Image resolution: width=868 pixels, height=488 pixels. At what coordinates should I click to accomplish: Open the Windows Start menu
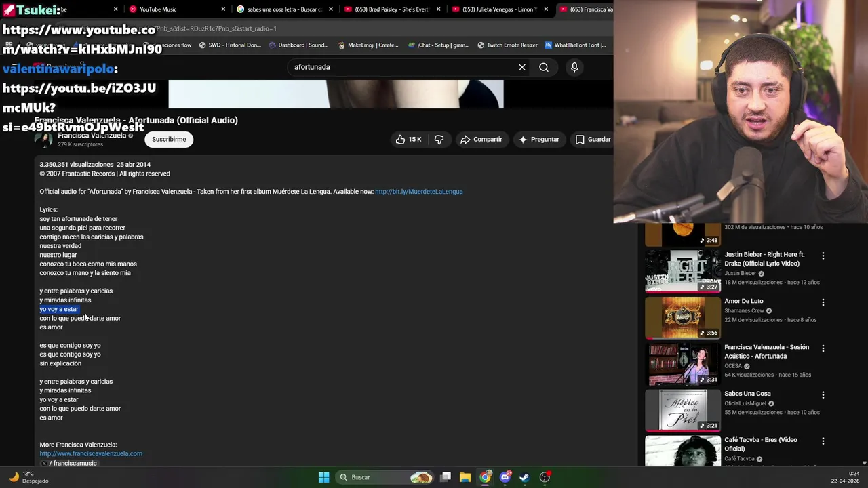click(323, 477)
